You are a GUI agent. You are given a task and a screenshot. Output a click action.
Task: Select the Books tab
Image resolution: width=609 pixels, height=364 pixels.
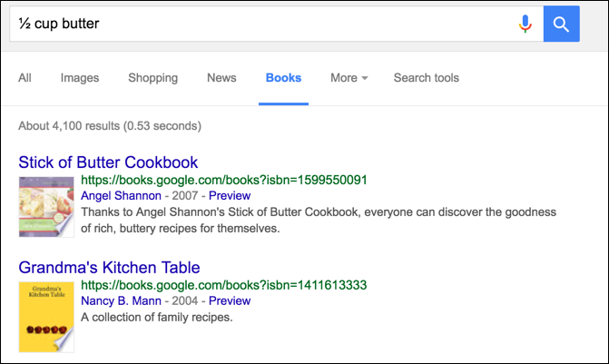[283, 78]
